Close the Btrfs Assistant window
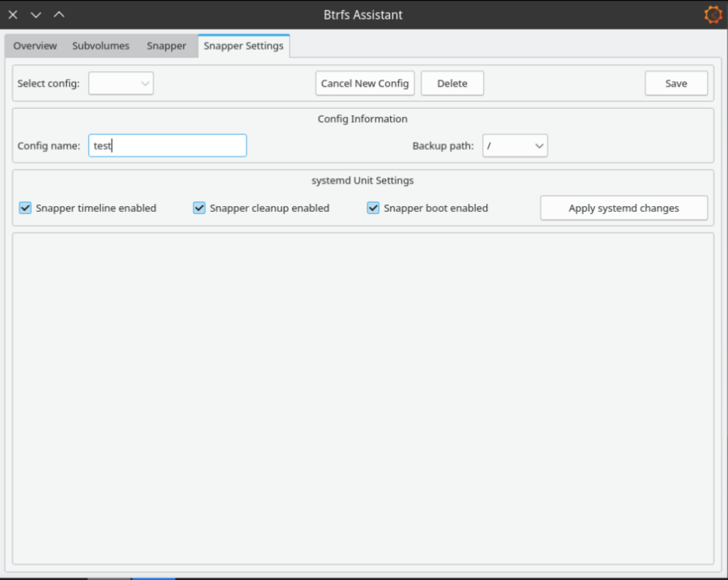Viewport: 728px width, 580px height. coord(13,15)
